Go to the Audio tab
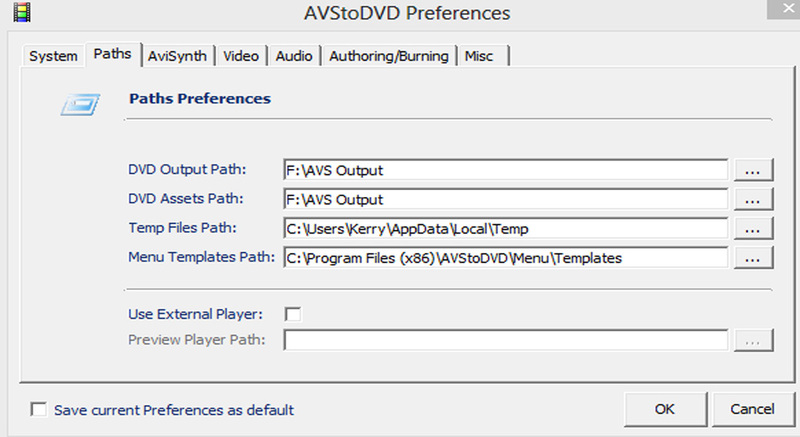800x437 pixels. [294, 56]
